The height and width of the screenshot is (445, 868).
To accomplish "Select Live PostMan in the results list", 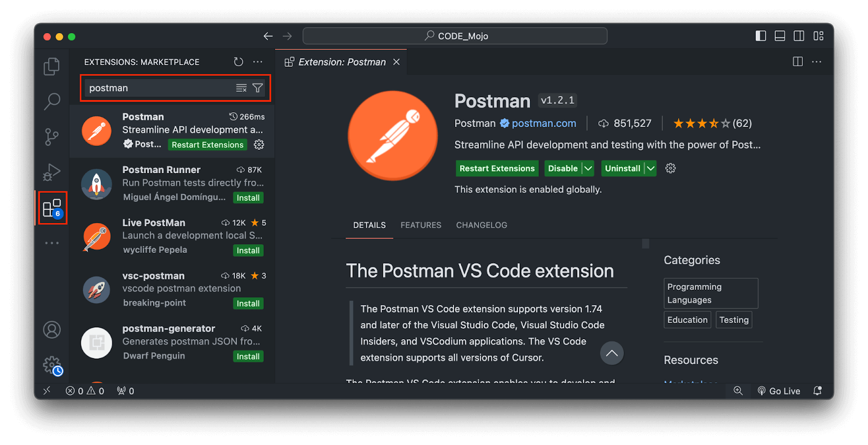I will point(172,237).
